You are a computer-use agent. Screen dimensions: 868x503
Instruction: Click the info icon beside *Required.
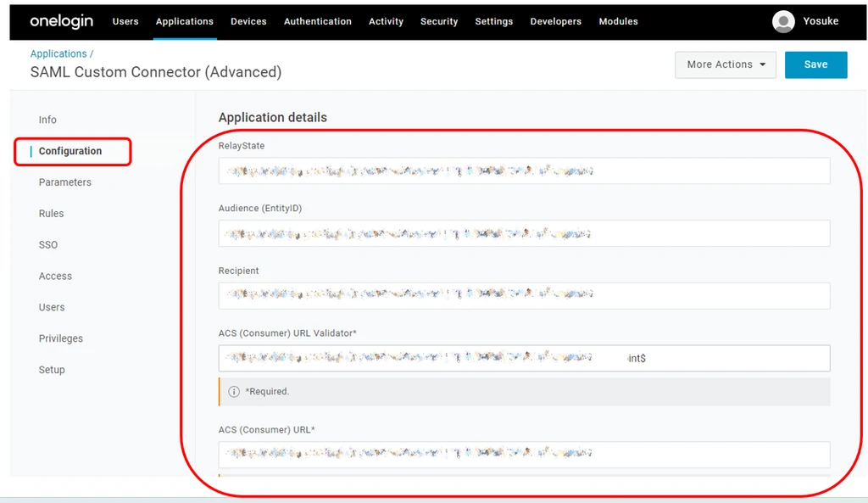(x=234, y=392)
